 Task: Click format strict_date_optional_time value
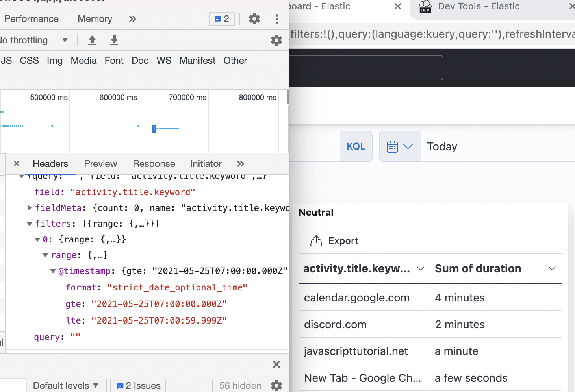click(x=177, y=287)
